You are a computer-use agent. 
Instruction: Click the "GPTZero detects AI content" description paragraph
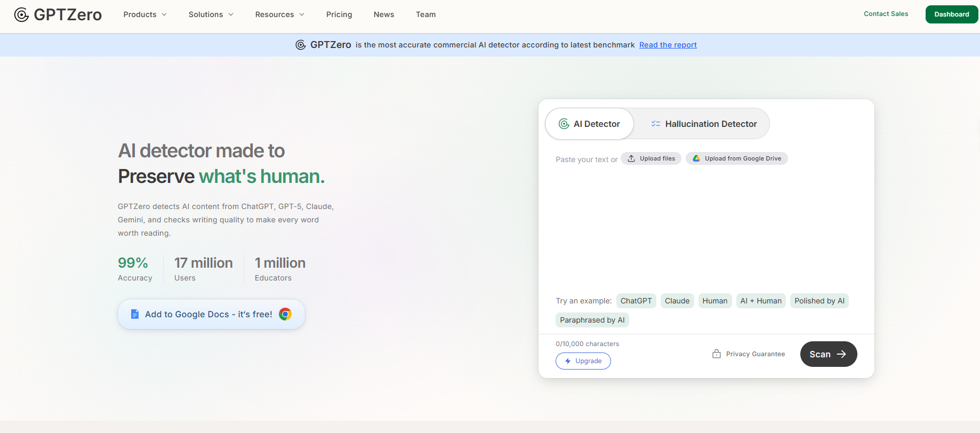coord(226,220)
